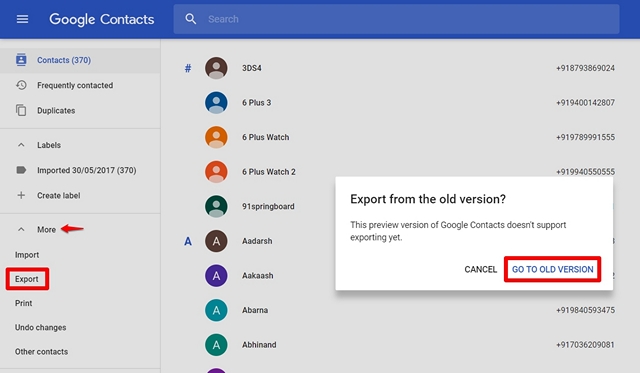
Task: Click the purple avatar of Aakaash
Action: click(x=216, y=276)
